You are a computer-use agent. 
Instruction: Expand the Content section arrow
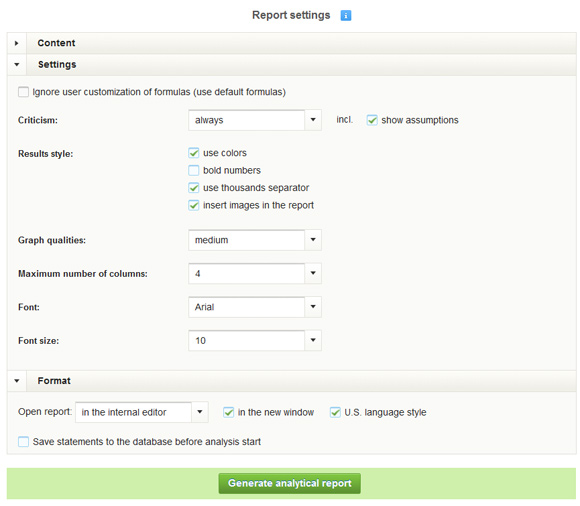click(17, 43)
